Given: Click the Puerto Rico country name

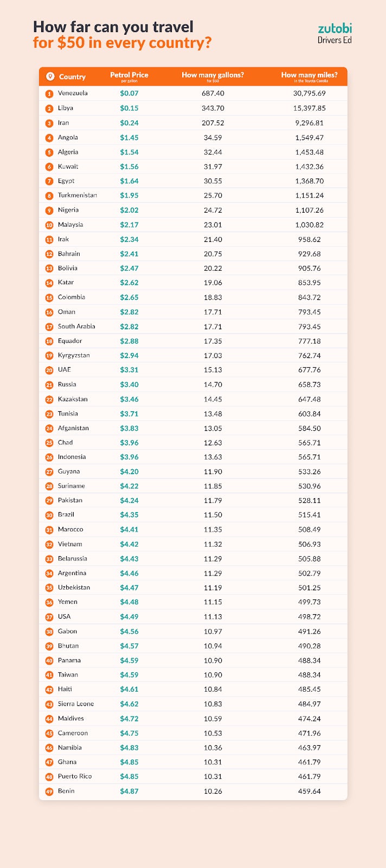Looking at the screenshot, I should point(75,776).
